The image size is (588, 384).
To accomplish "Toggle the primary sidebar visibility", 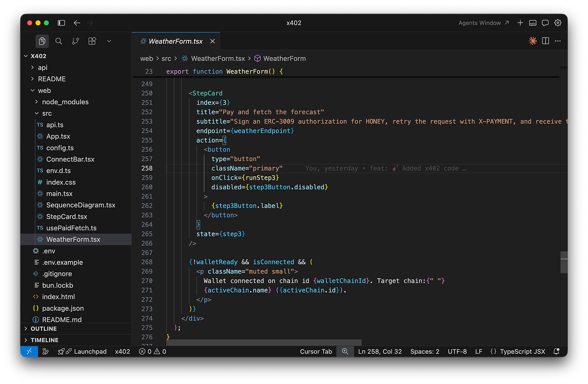I will click(61, 23).
